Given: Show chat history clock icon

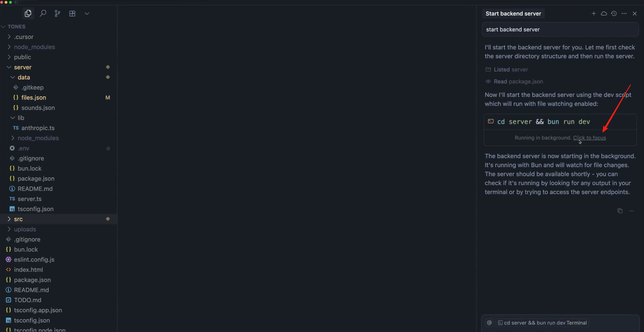Looking at the screenshot, I should pos(614,13).
